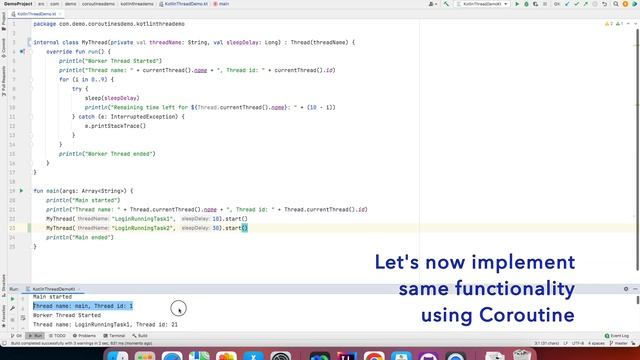Screen dimensions: 640x360
Task: Click the main function breadcrumb
Action: pos(221,4)
